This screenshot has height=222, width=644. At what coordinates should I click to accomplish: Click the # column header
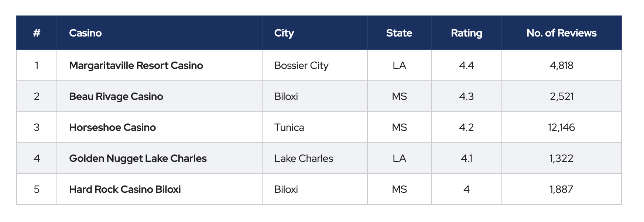[37, 33]
